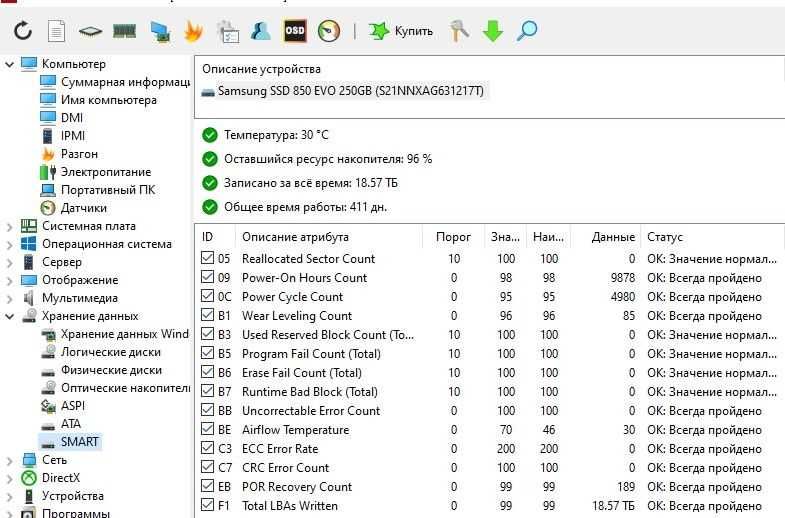The image size is (785, 518).
Task: Open the report checklist toolbar icon
Action: [228, 32]
